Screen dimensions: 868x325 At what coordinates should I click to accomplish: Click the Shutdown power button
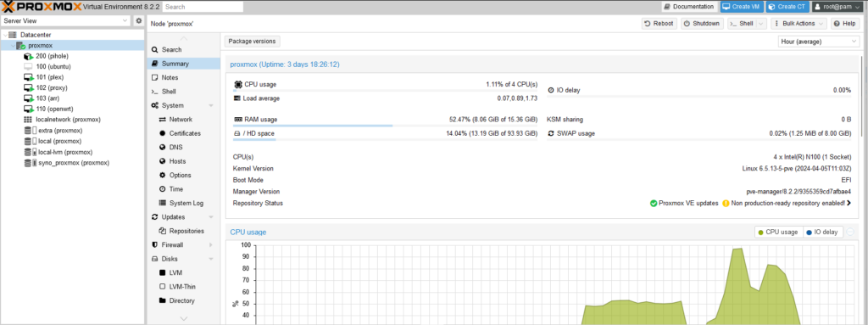(x=701, y=23)
